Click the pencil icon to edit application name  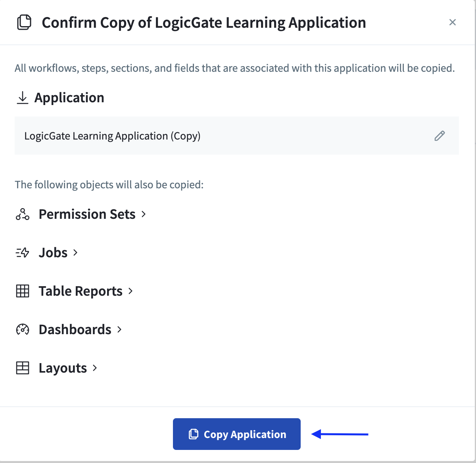(440, 136)
